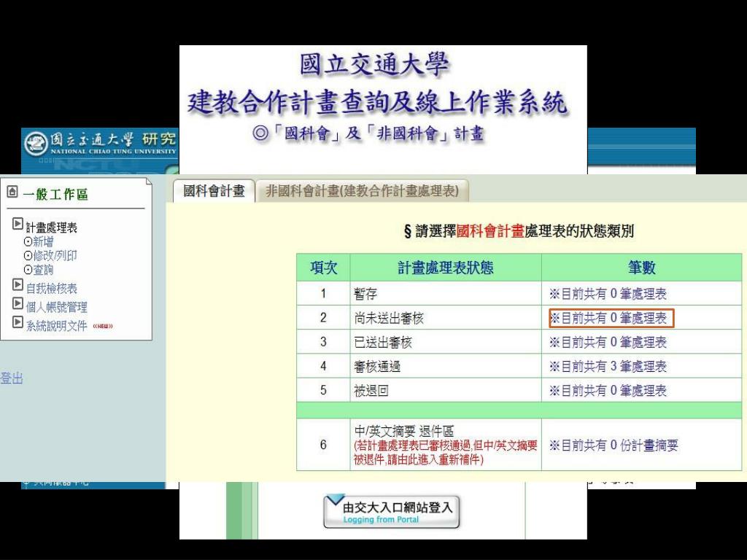Open the 被退回 row's count link
This screenshot has height=560, width=747.
click(608, 391)
